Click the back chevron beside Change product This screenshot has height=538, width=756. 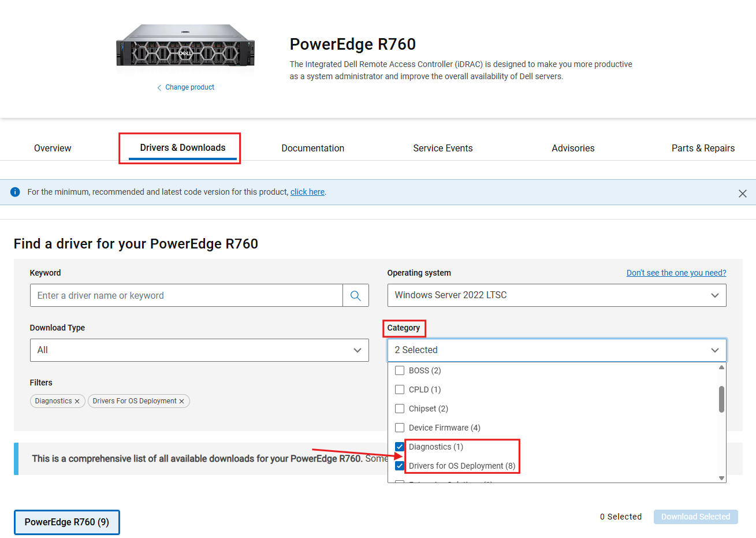[x=159, y=87]
